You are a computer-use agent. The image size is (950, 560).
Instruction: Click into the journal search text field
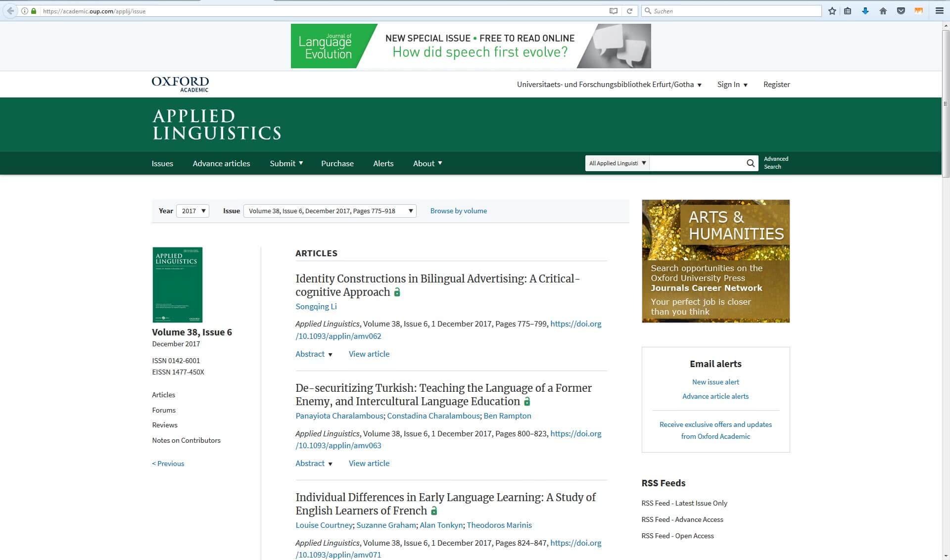[x=697, y=163]
